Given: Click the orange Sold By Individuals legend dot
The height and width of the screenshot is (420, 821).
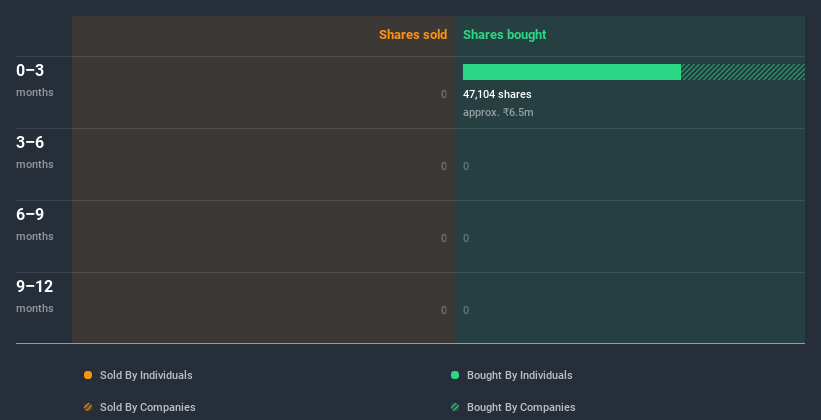Looking at the screenshot, I should click(88, 375).
